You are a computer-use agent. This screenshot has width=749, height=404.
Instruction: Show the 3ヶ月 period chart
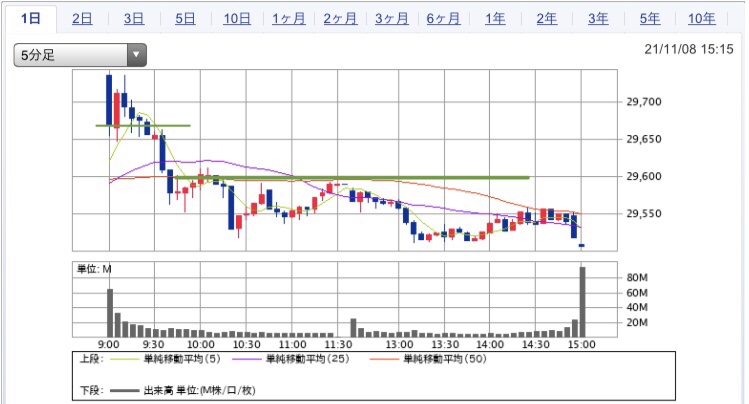(392, 19)
